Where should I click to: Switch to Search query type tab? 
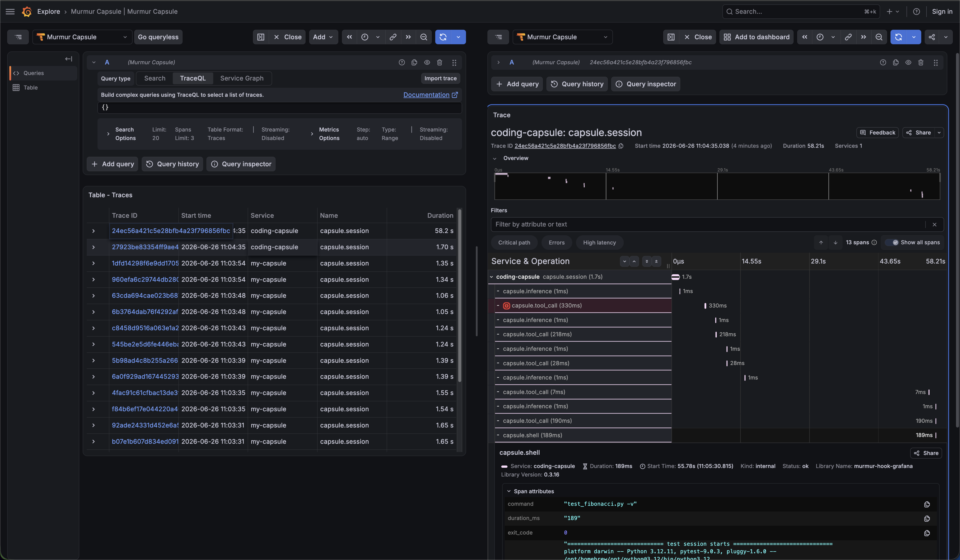click(155, 78)
